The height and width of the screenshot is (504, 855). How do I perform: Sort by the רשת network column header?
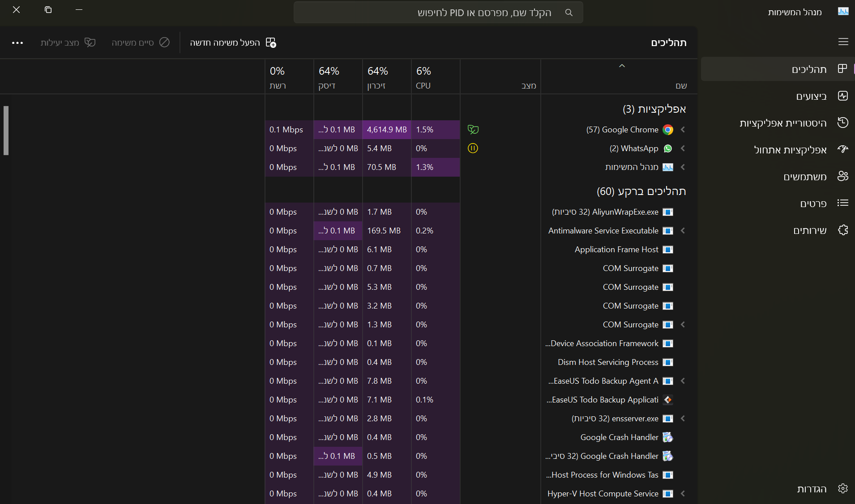pyautogui.click(x=289, y=77)
